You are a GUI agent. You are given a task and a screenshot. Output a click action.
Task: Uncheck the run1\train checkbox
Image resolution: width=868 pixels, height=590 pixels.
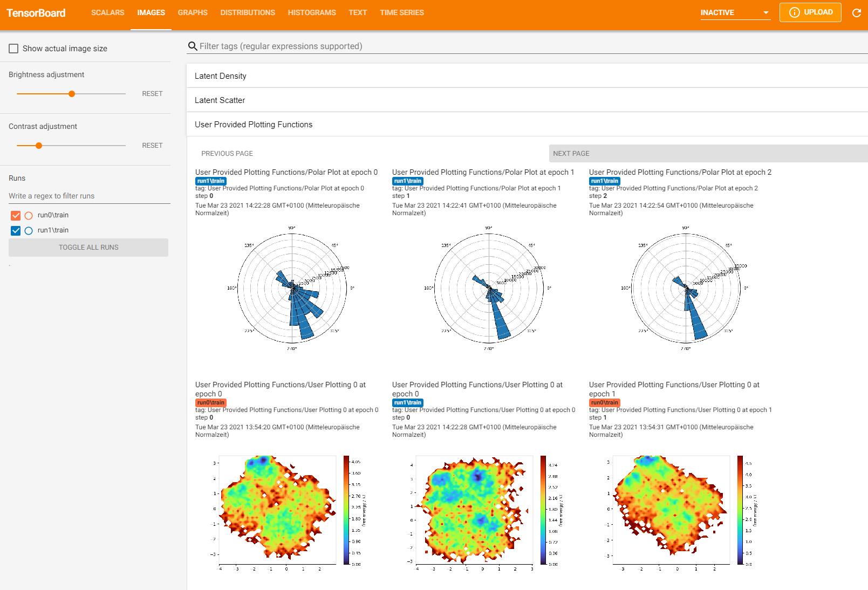tap(16, 231)
